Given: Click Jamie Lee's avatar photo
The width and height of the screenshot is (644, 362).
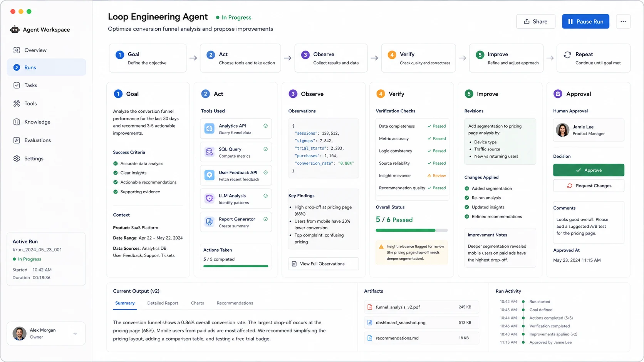Looking at the screenshot, I should click(562, 130).
